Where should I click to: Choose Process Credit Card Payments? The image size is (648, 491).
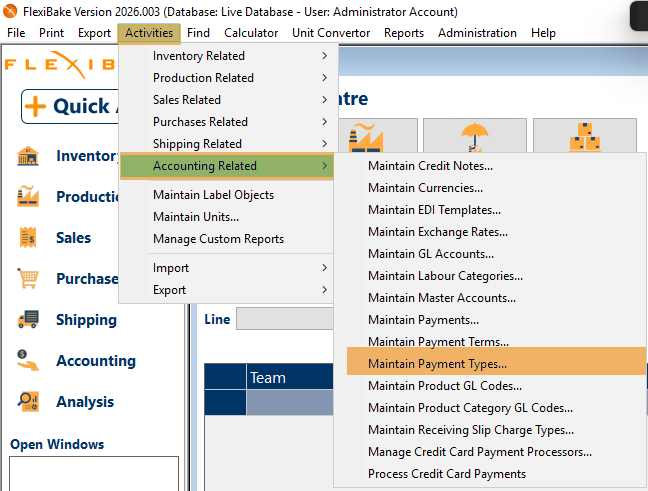click(x=490, y=474)
